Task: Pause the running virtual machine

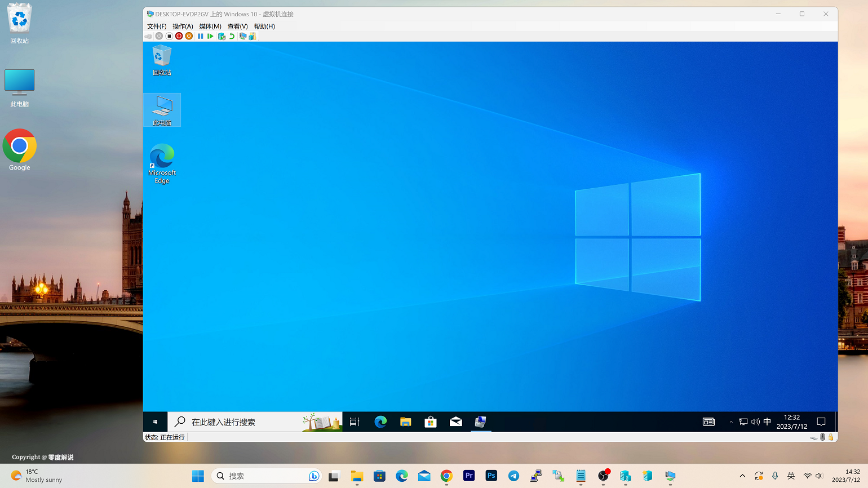Action: pos(200,36)
